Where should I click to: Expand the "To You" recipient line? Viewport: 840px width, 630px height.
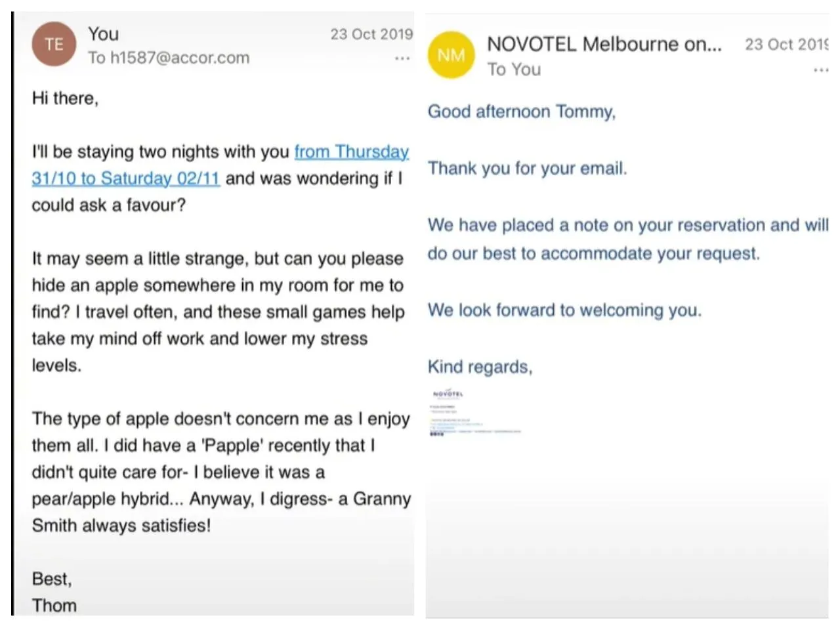tap(514, 69)
